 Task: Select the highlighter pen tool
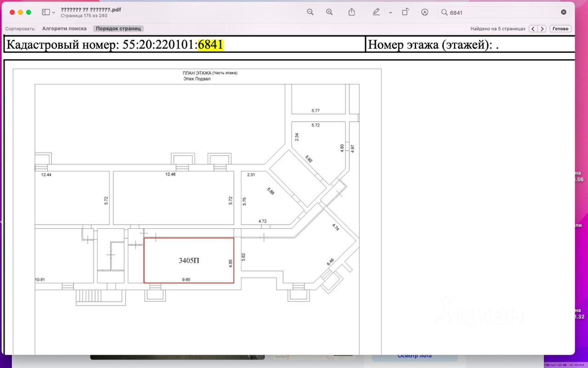pos(376,12)
